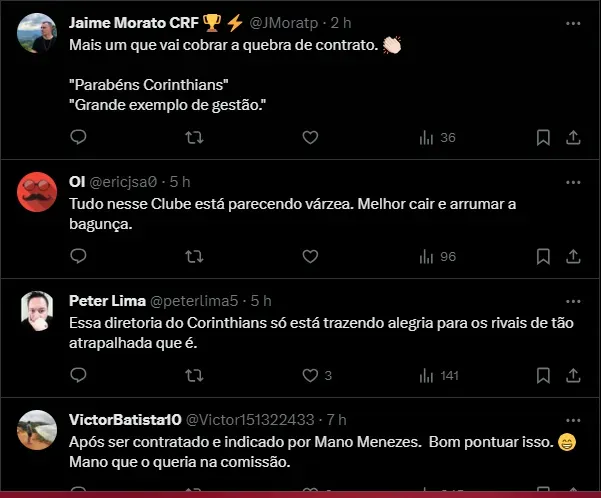The image size is (601, 498).
Task: Repost Jaime Morato CRF's tweet
Action: [x=194, y=137]
